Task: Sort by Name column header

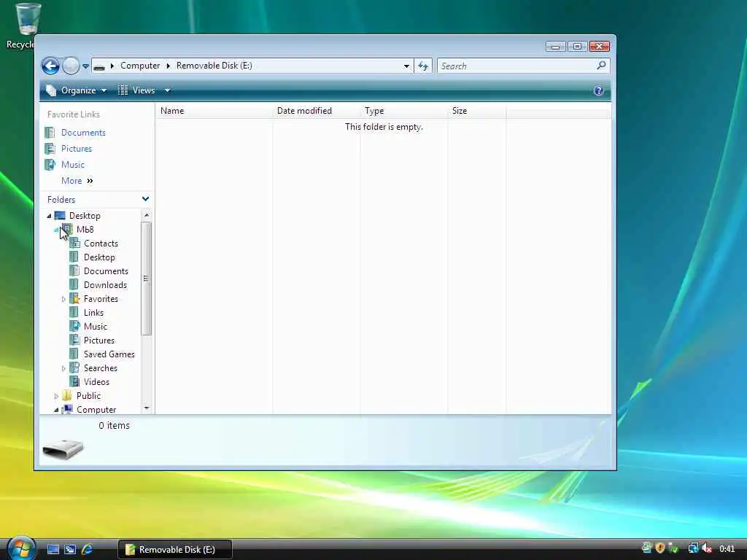Action: tap(214, 111)
